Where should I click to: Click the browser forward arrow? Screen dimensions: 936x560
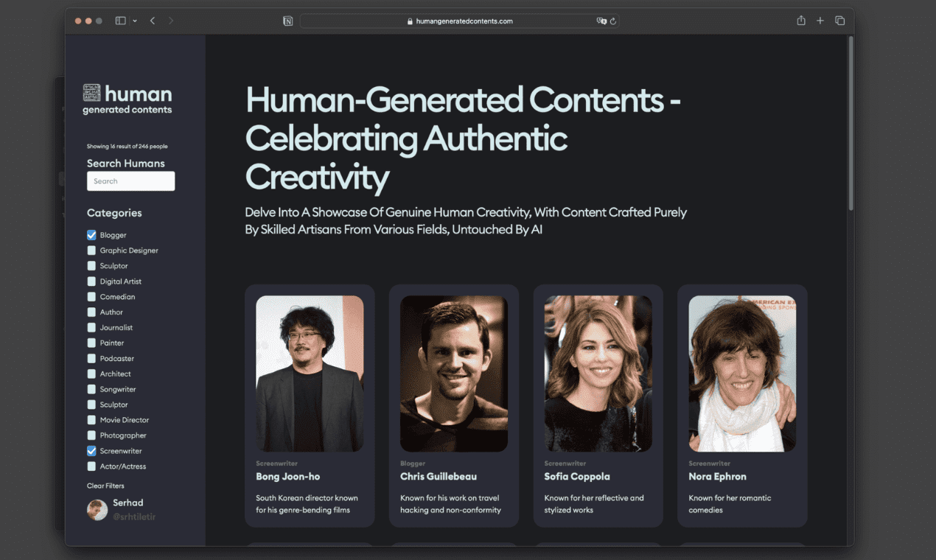(x=171, y=21)
